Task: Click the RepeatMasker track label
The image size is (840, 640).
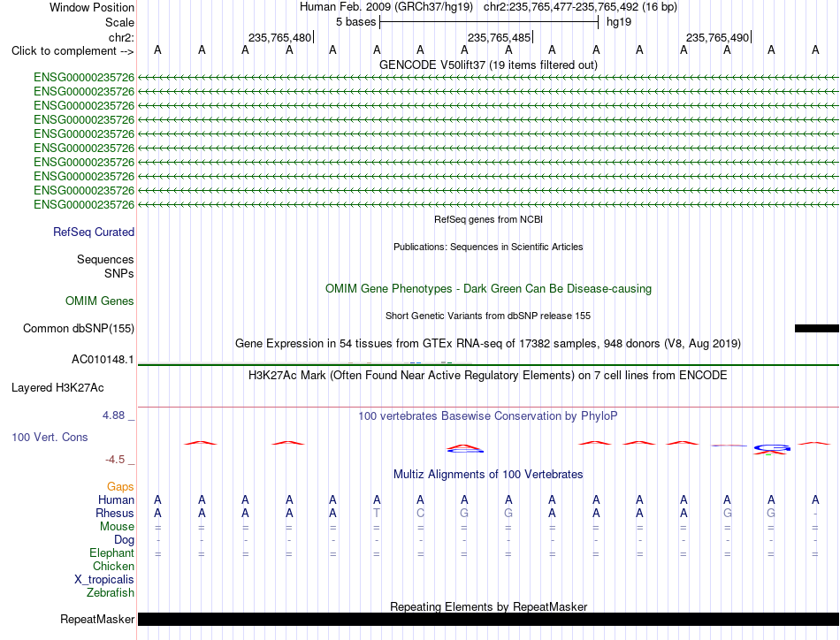Action: click(x=97, y=619)
